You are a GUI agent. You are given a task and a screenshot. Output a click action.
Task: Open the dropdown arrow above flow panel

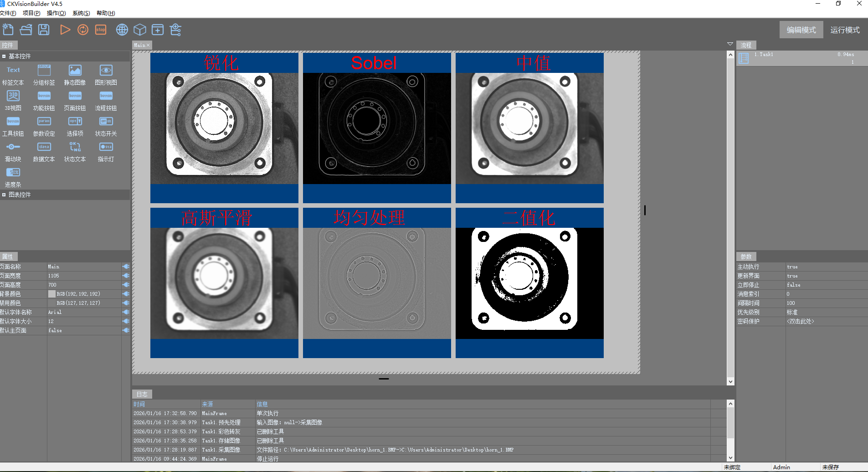tap(730, 44)
